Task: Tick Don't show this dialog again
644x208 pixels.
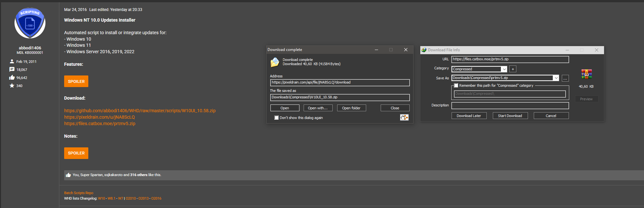Action: (x=276, y=118)
